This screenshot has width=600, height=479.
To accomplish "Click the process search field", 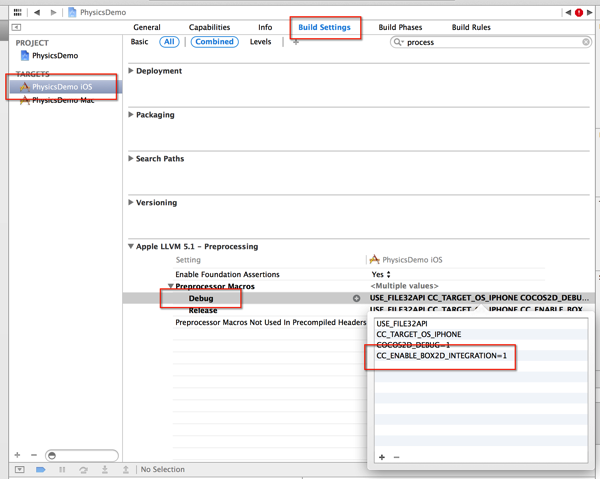I will point(491,42).
